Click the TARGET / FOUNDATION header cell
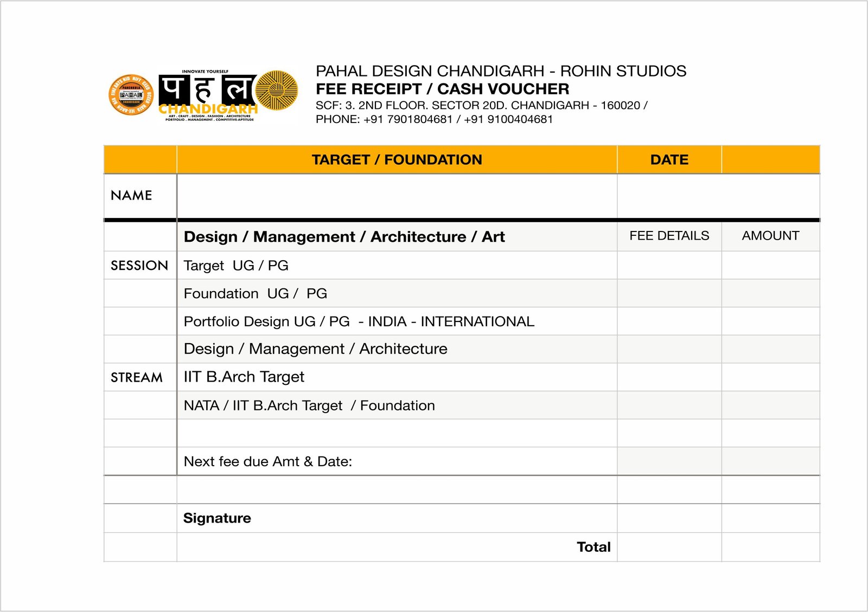The height and width of the screenshot is (612, 868). [397, 160]
